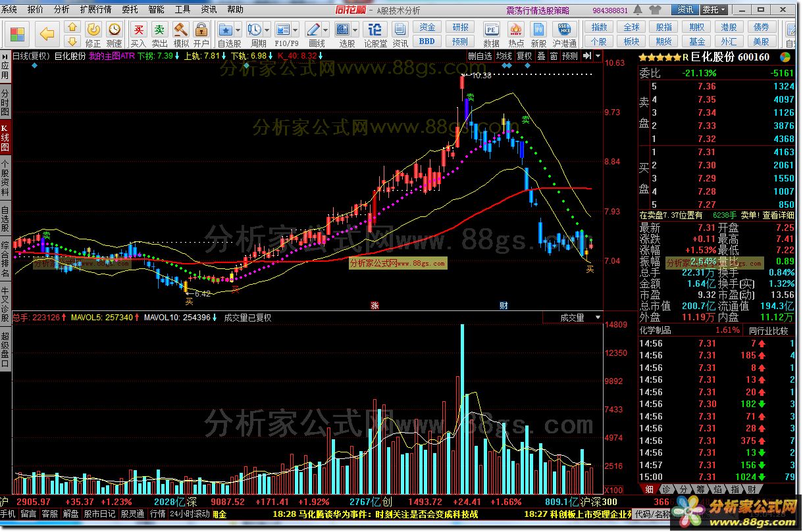Click the 周期 period clock icon
Screen dimensions: 803x532
(255, 29)
